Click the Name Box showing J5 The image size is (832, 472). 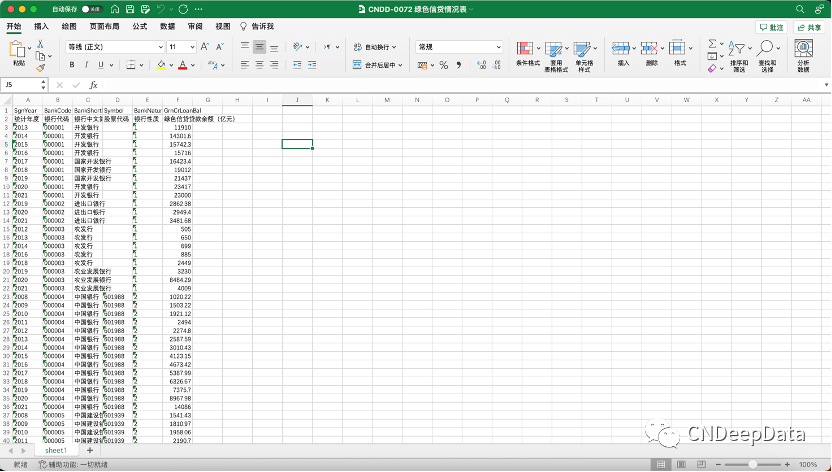[x=25, y=85]
